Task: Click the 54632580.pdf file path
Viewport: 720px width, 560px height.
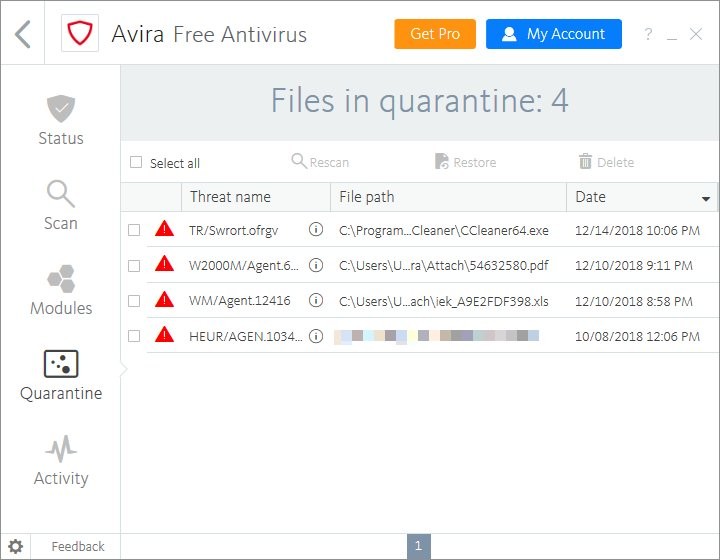Action: click(x=444, y=266)
